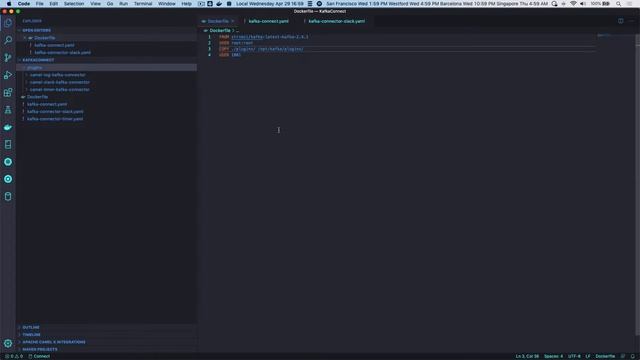Open Dockerfile in the KAFKACONNECT tree
Screen dimensions: 640x360
point(106,97)
